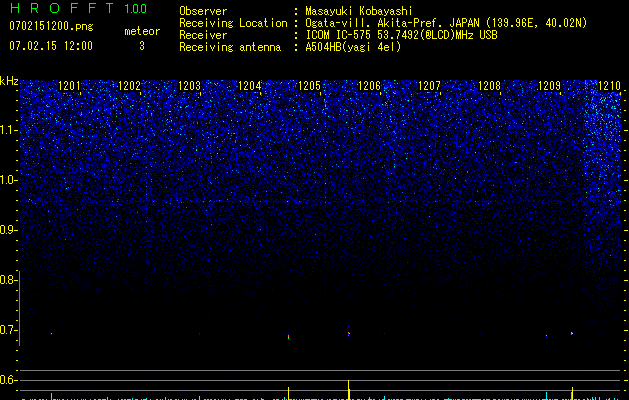This screenshot has width=629, height=400.
Task: Click the Receiving antenna label
Action: 230,47
